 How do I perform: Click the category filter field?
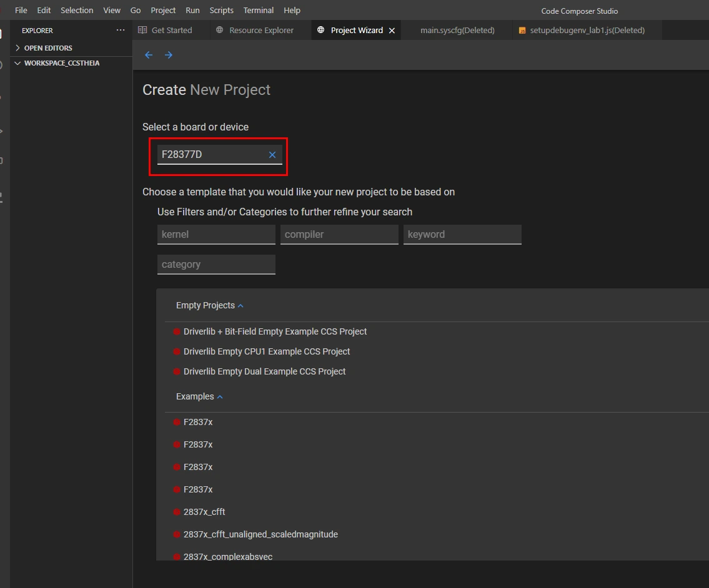click(x=216, y=265)
